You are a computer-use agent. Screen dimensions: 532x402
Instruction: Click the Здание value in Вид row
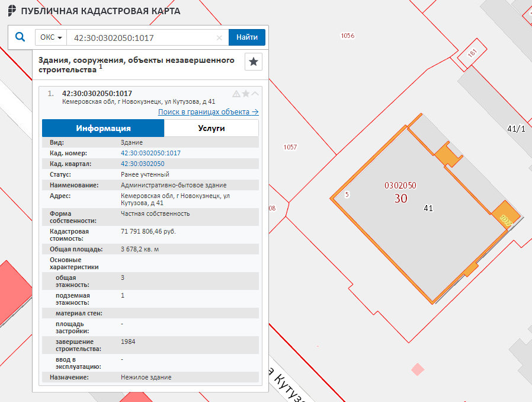pos(132,142)
